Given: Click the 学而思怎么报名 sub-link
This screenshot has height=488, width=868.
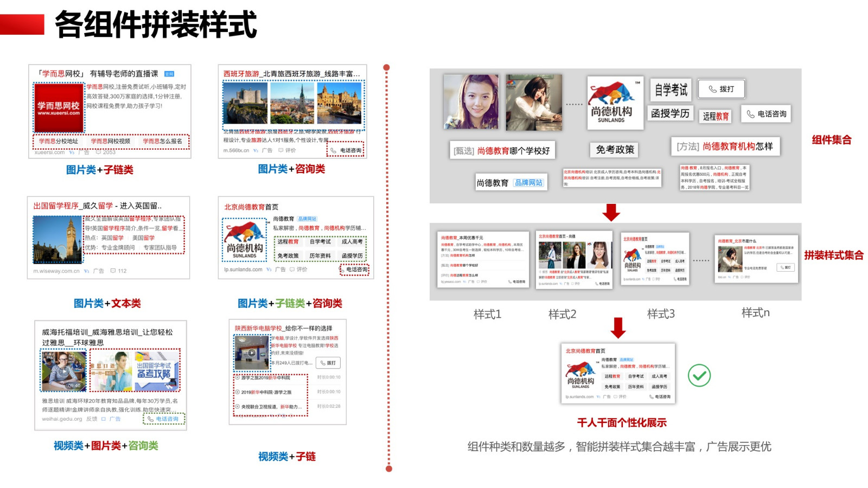Looking at the screenshot, I should pyautogui.click(x=162, y=141).
